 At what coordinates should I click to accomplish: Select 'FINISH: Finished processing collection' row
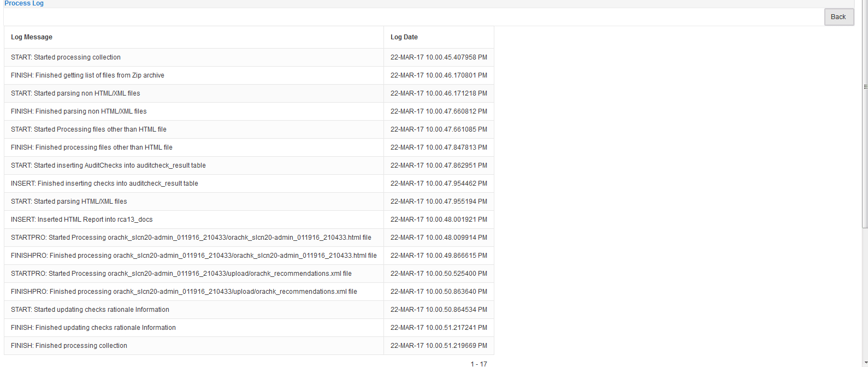[x=249, y=346]
